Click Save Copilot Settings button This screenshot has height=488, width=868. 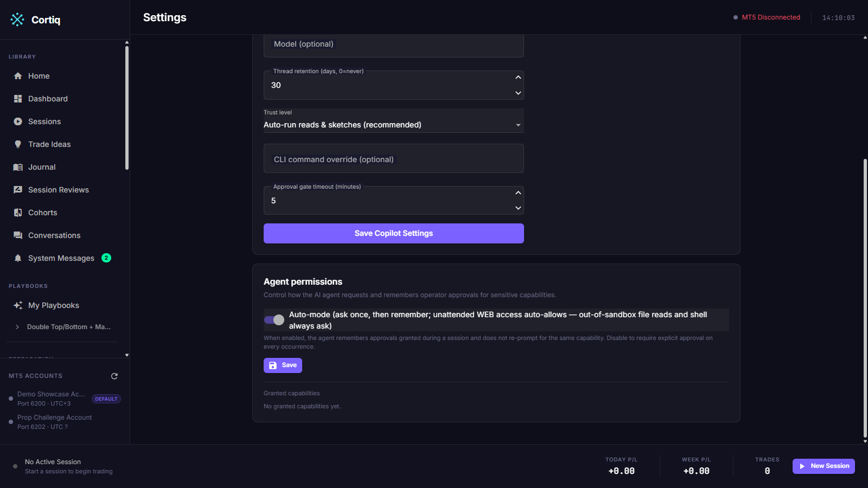pos(394,233)
